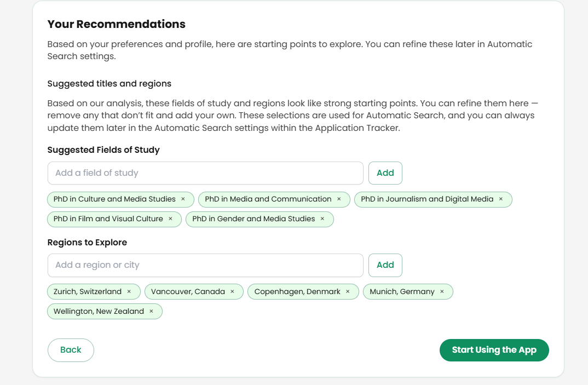
Task: Remove the PhD in Media and Communication chip
Action: click(339, 199)
